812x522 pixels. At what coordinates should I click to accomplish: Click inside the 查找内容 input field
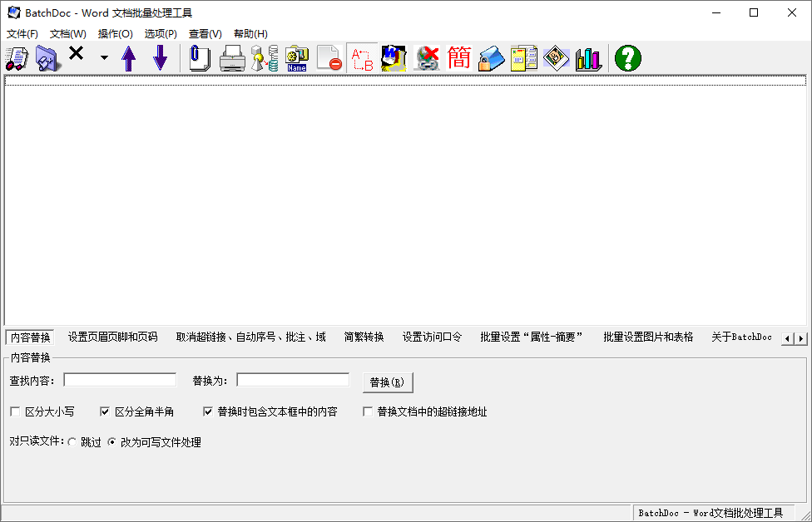pyautogui.click(x=119, y=379)
